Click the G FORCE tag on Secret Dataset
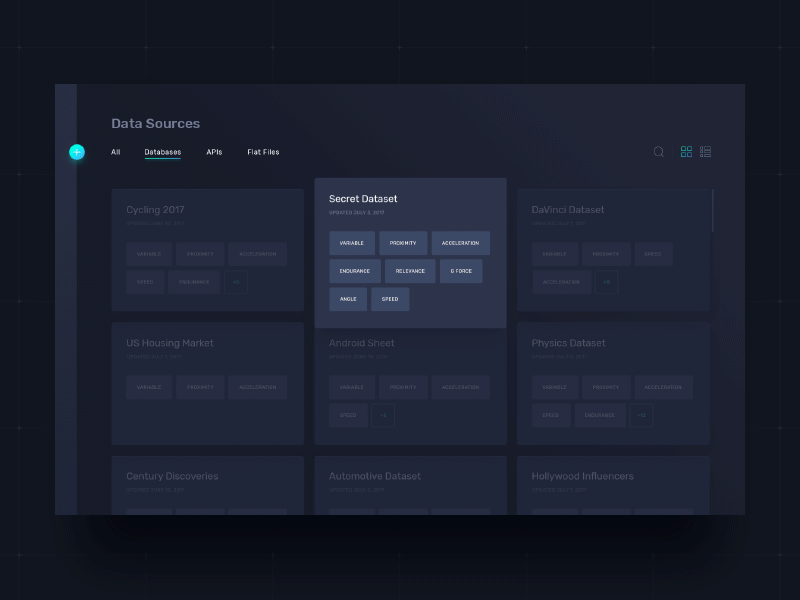The image size is (800, 600). 461,270
